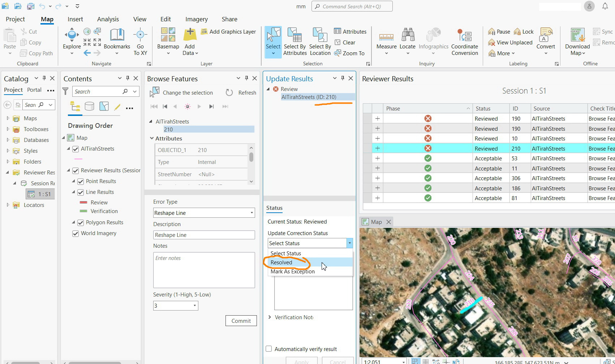Choose Resolved as the correction status
The width and height of the screenshot is (615, 364).
[281, 262]
